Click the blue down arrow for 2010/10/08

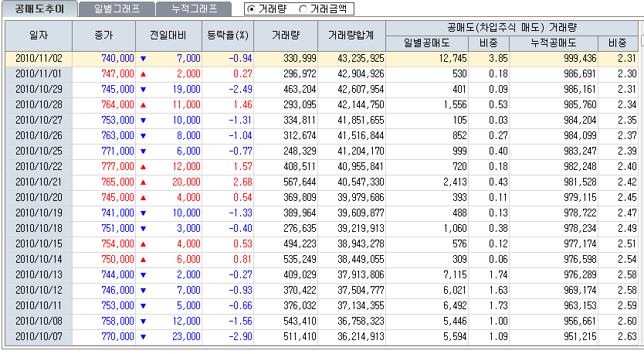coord(143,321)
